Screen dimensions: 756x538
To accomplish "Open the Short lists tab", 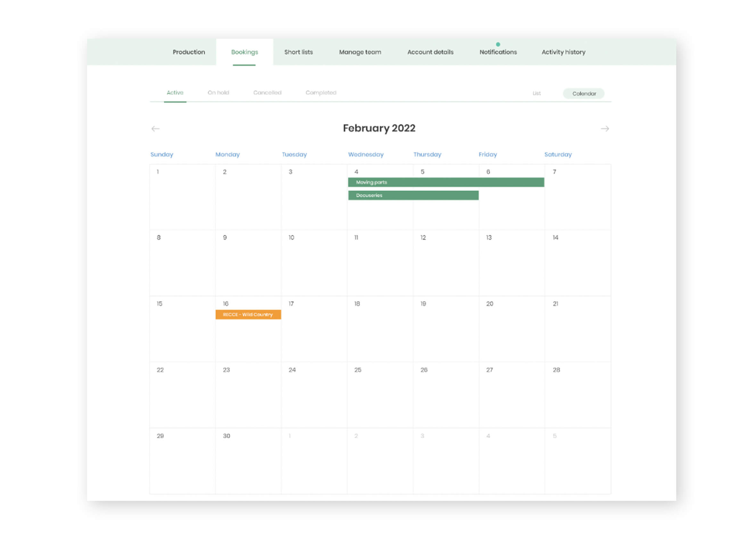I will [298, 52].
